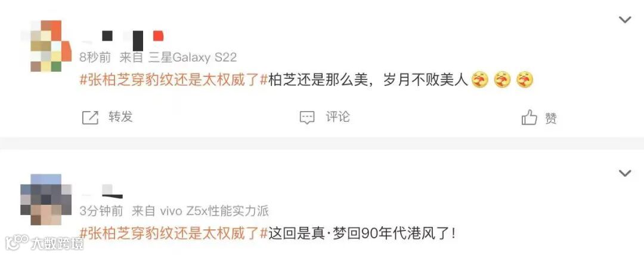The width and height of the screenshot is (644, 255).
Task: Expand the chevron menu on the second post
Action: [625, 173]
